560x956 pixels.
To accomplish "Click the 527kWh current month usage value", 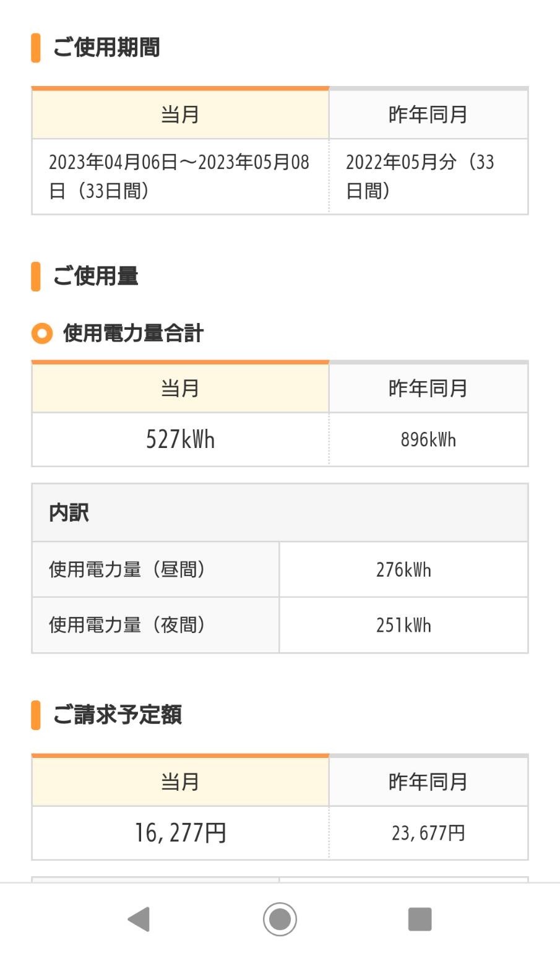I will (x=180, y=439).
